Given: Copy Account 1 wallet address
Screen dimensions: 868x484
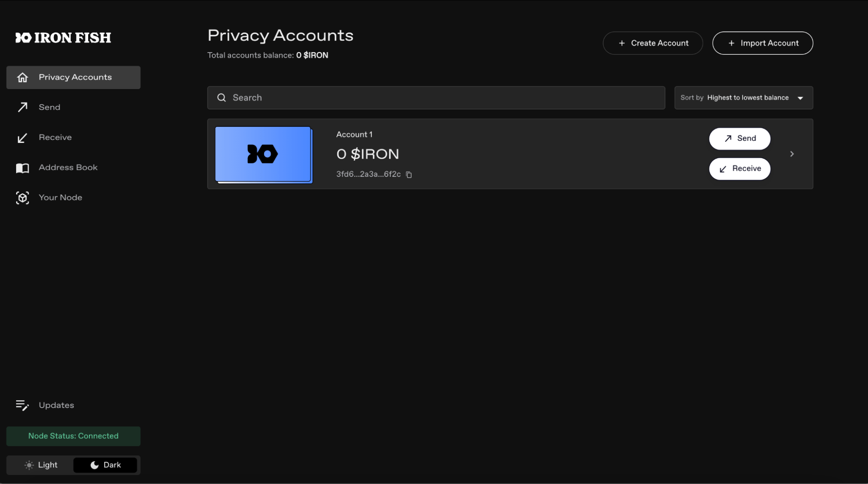Looking at the screenshot, I should click(x=408, y=174).
